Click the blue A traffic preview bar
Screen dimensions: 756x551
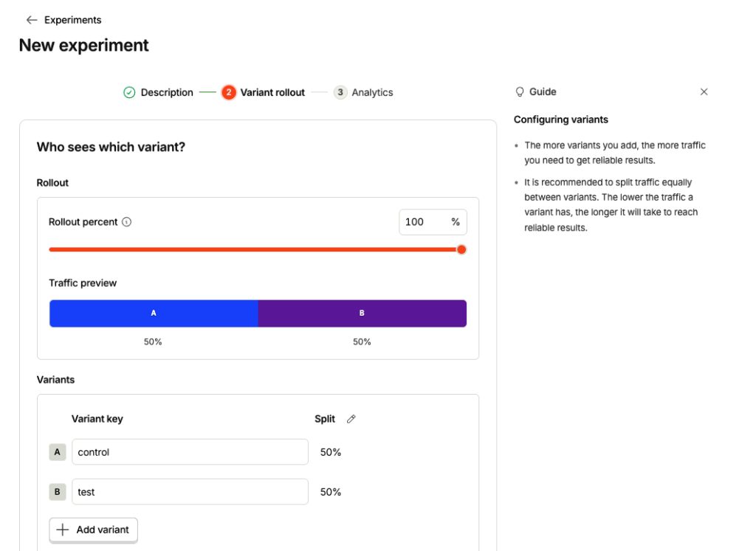point(154,313)
